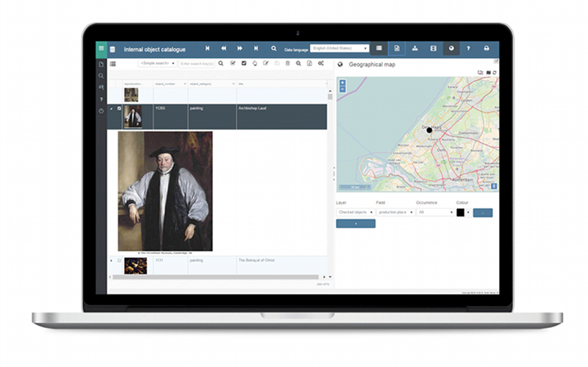Toggle the result set list view button
The image size is (588, 367).
pos(379,49)
